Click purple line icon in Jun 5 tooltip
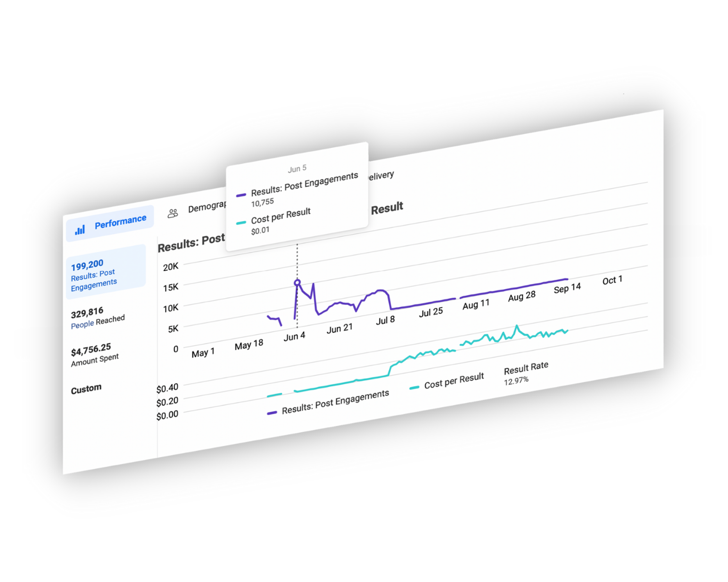The width and height of the screenshot is (728, 582). pos(241,195)
